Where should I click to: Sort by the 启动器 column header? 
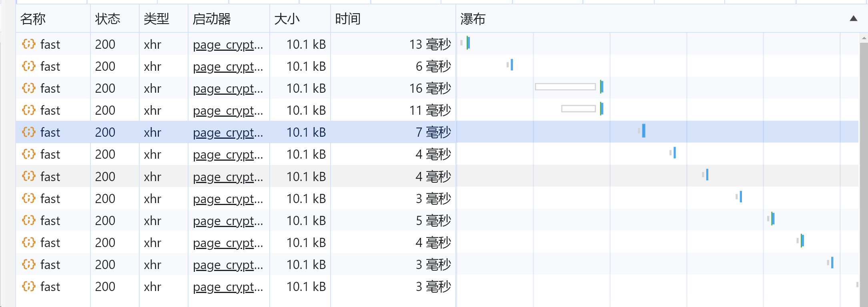[212, 19]
